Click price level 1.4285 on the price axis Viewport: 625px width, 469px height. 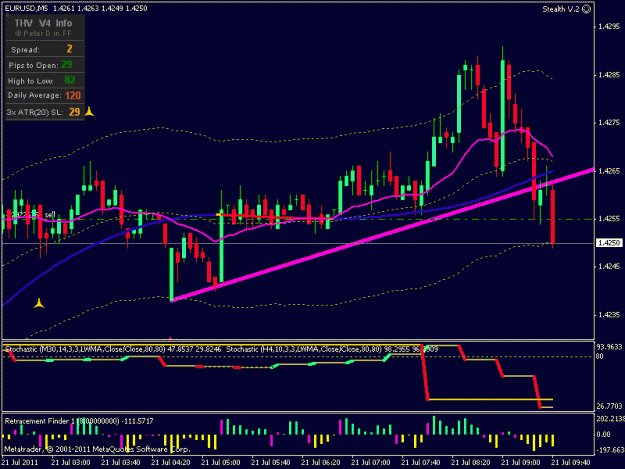pos(609,75)
